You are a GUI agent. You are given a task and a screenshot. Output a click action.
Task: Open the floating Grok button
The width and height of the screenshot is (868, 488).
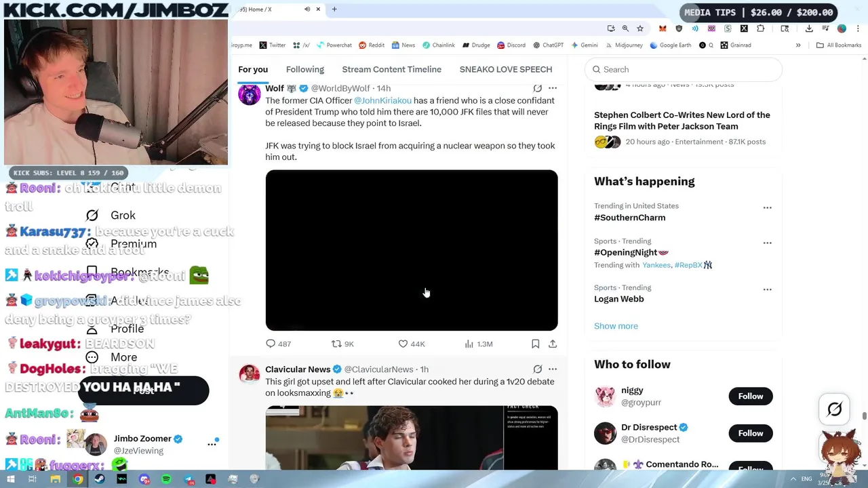[x=835, y=409]
